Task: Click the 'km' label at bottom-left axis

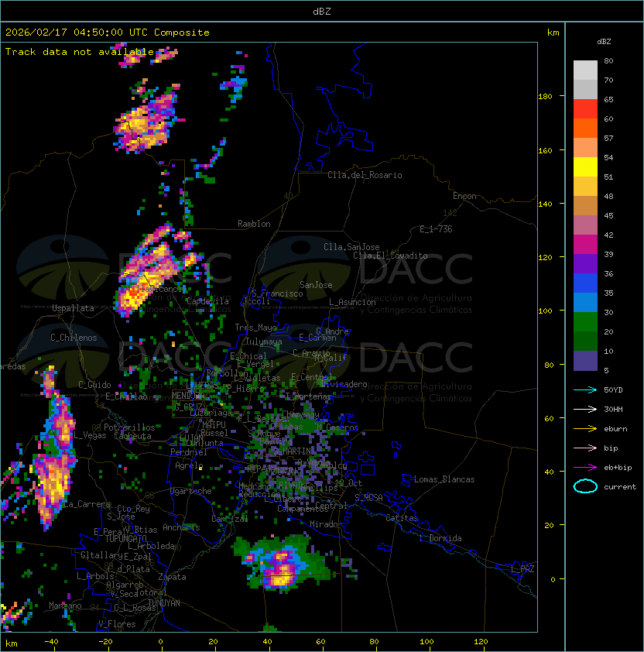Action: coord(12,643)
